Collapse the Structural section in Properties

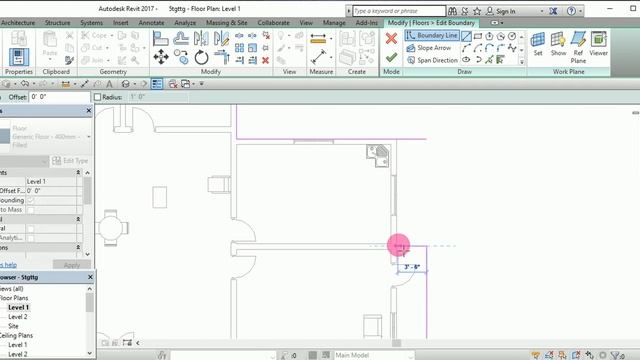[78, 219]
